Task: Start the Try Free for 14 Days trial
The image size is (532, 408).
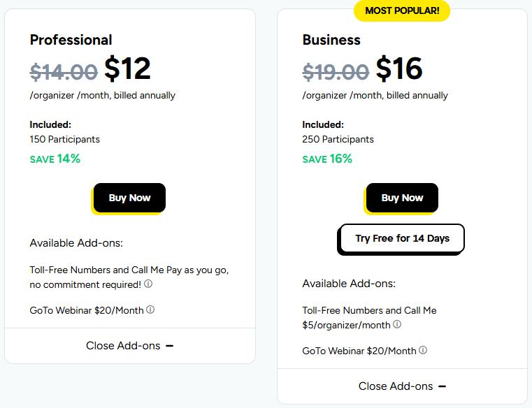Action: point(402,238)
